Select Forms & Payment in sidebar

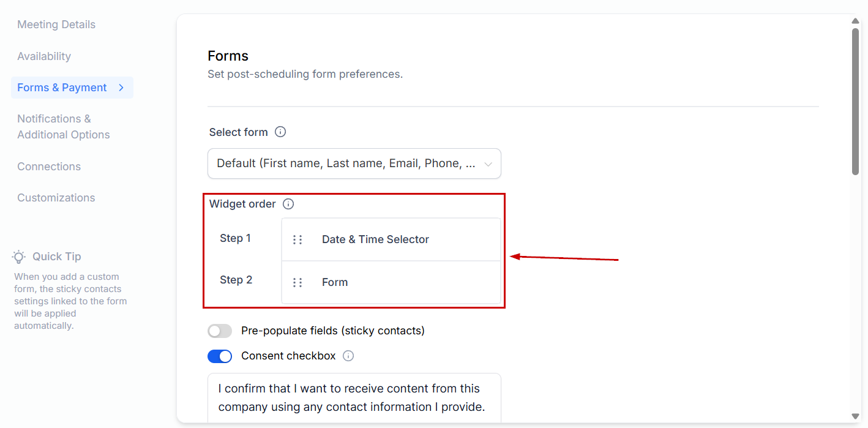pyautogui.click(x=62, y=88)
